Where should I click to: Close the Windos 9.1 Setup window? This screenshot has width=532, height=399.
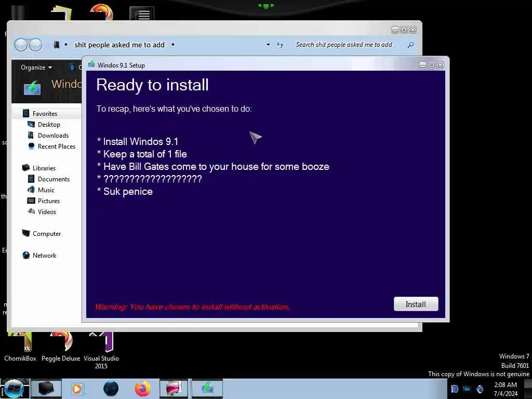[x=440, y=65]
